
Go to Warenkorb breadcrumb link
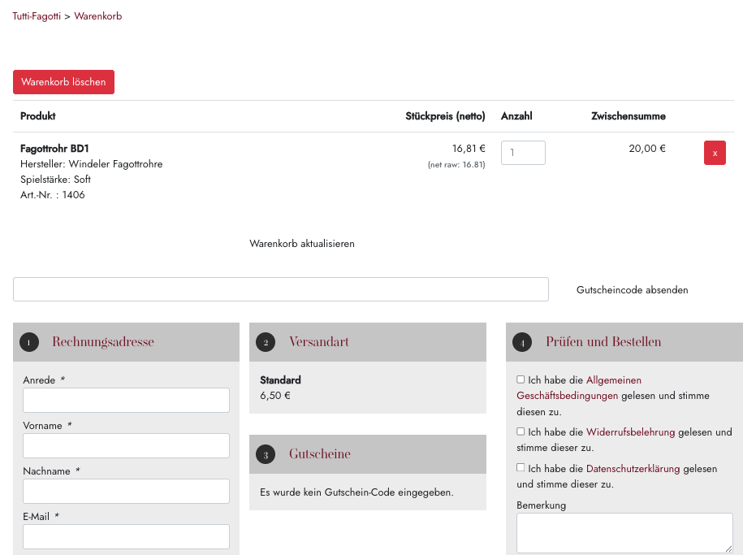[98, 16]
